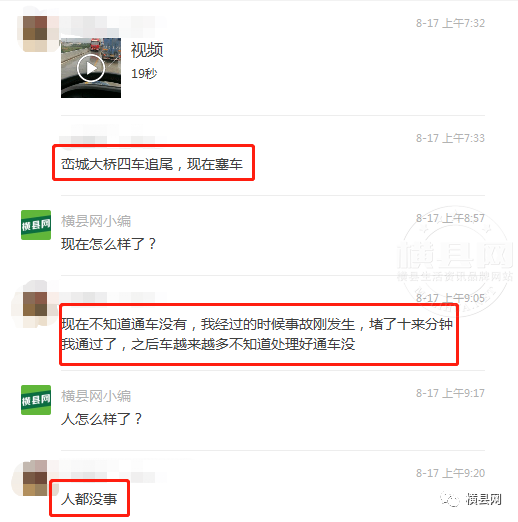Click the timestamp 8-17 上午7:32
The image size is (518, 522).
pyautogui.click(x=450, y=23)
